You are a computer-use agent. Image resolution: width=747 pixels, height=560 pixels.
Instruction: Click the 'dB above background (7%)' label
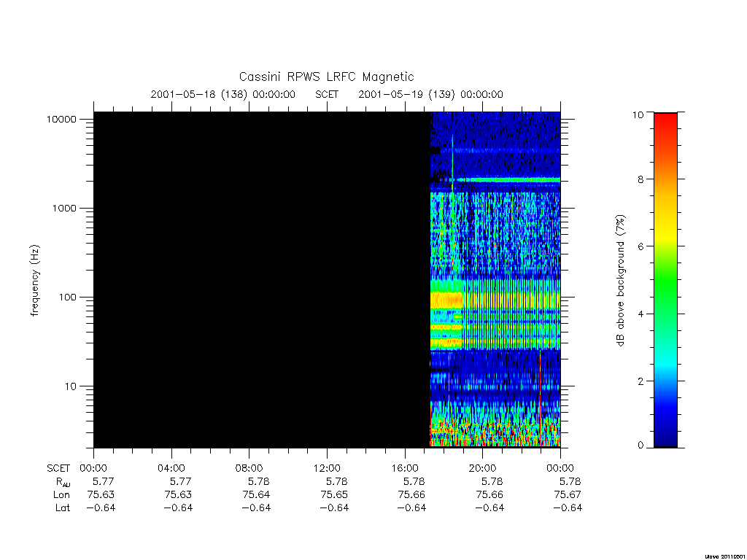tap(620, 281)
